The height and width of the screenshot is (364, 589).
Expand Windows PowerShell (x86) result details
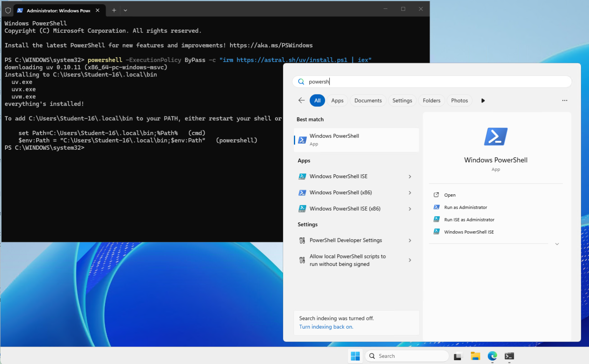(x=410, y=193)
